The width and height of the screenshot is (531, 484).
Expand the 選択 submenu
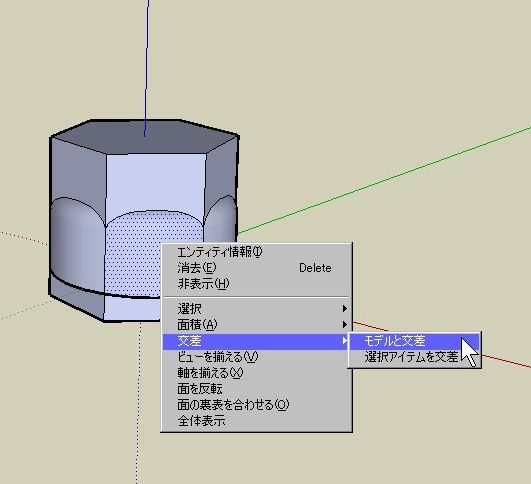click(256, 309)
